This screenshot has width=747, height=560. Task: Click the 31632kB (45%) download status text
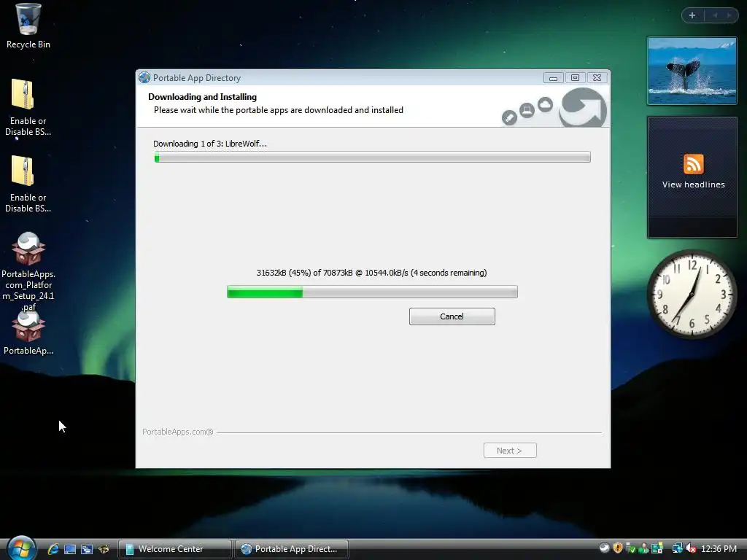coord(371,273)
